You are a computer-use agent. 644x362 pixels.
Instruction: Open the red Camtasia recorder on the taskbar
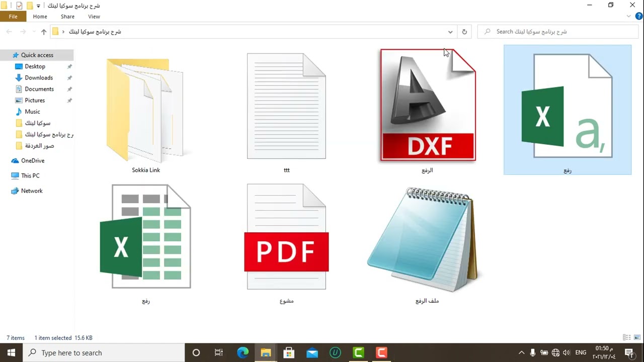tap(381, 353)
